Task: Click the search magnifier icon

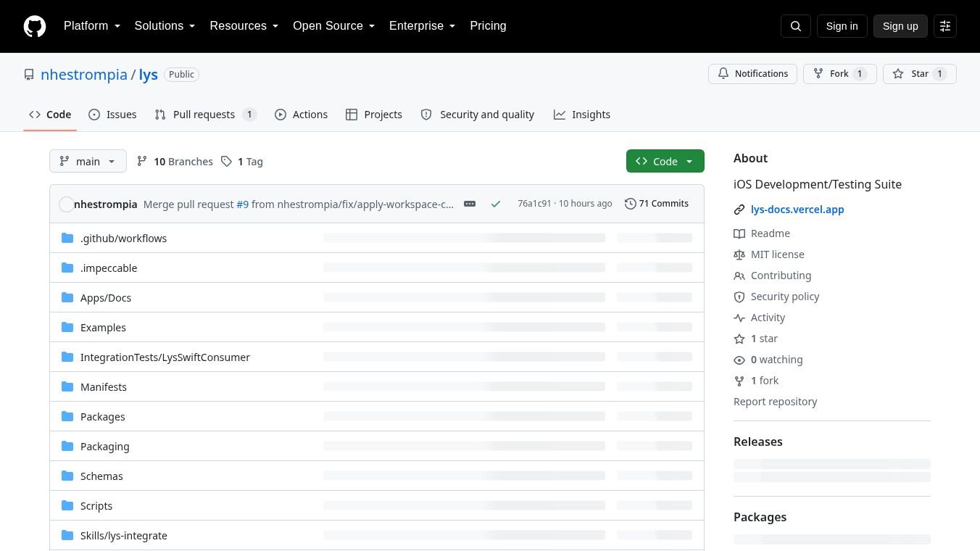Action: [796, 26]
